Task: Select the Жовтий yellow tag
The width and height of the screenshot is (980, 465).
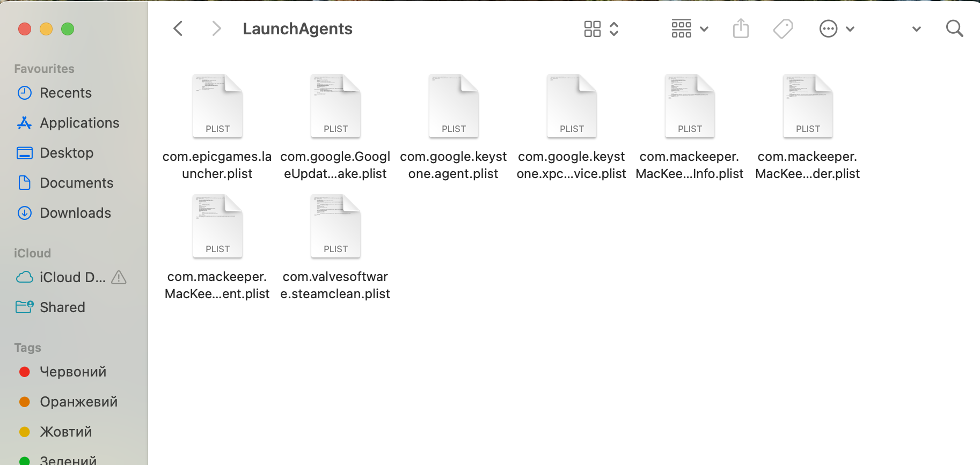Action: 55,432
